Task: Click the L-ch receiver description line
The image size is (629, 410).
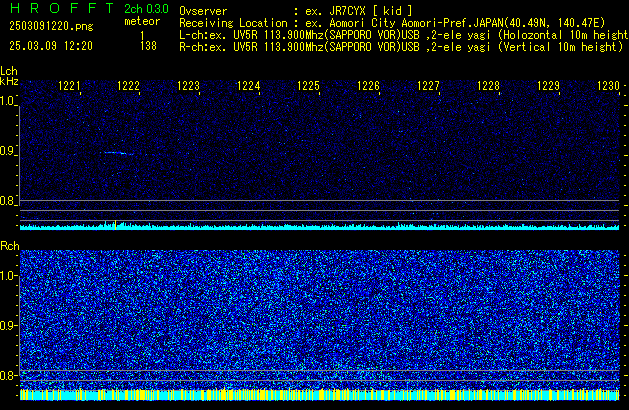Action: point(404,35)
